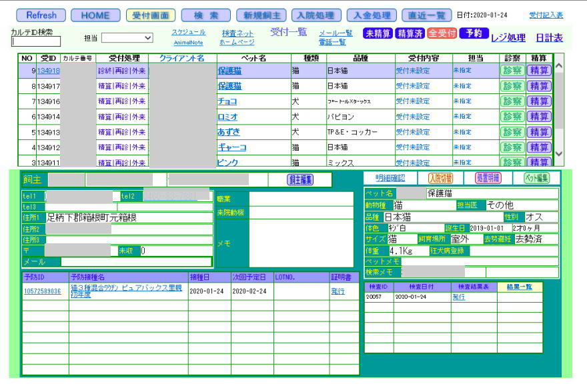
Task: Click 診察 button for チョコ row
Action: click(512, 101)
